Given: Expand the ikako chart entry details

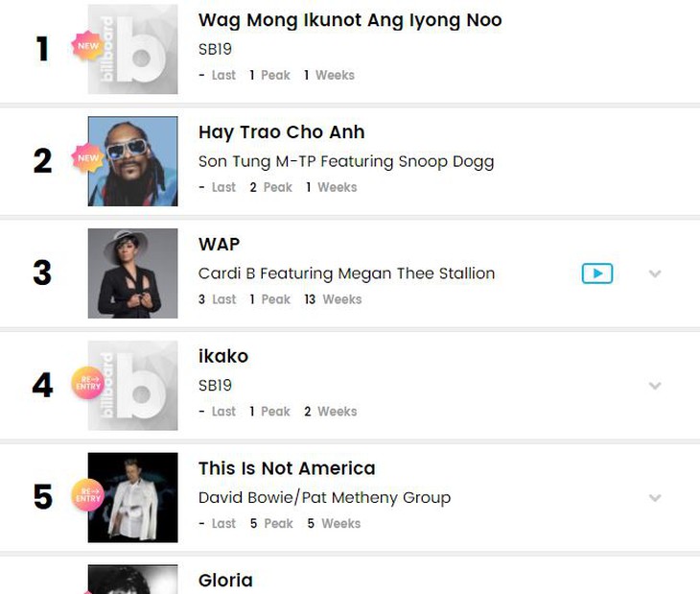Looking at the screenshot, I should tap(655, 386).
